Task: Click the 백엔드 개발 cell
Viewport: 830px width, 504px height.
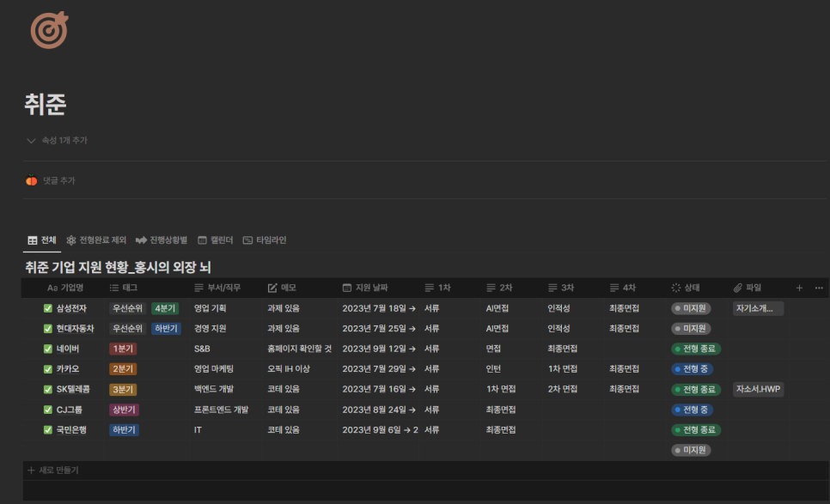Action: point(214,389)
